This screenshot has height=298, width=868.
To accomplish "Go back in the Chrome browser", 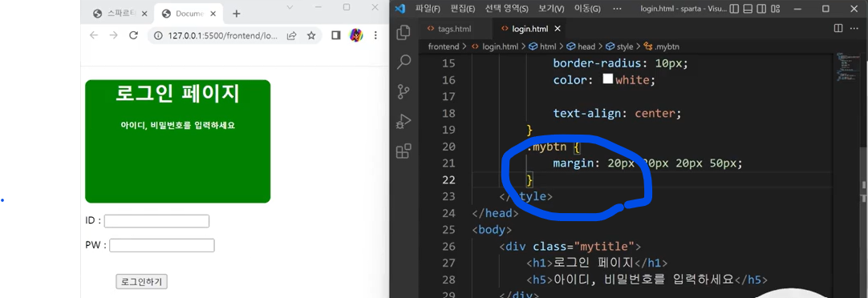I will tap(94, 35).
